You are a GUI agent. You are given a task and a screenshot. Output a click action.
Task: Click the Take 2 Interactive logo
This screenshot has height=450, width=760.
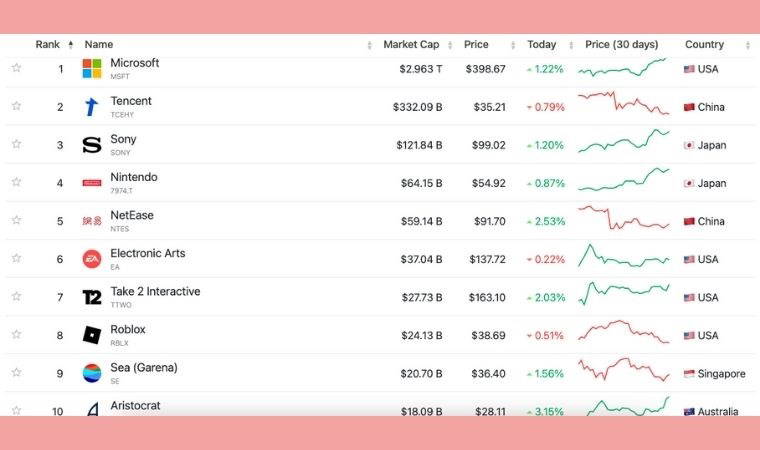[x=92, y=297]
